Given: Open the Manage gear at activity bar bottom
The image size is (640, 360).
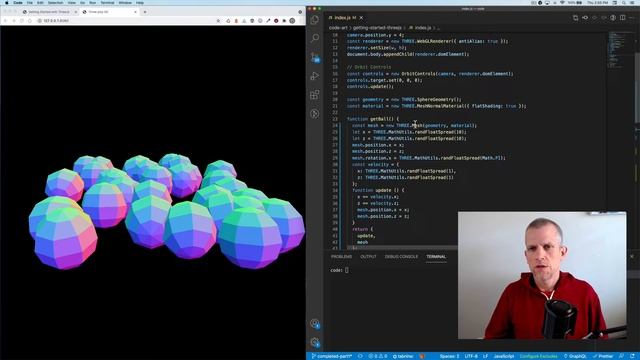Looking at the screenshot, I should (315, 342).
